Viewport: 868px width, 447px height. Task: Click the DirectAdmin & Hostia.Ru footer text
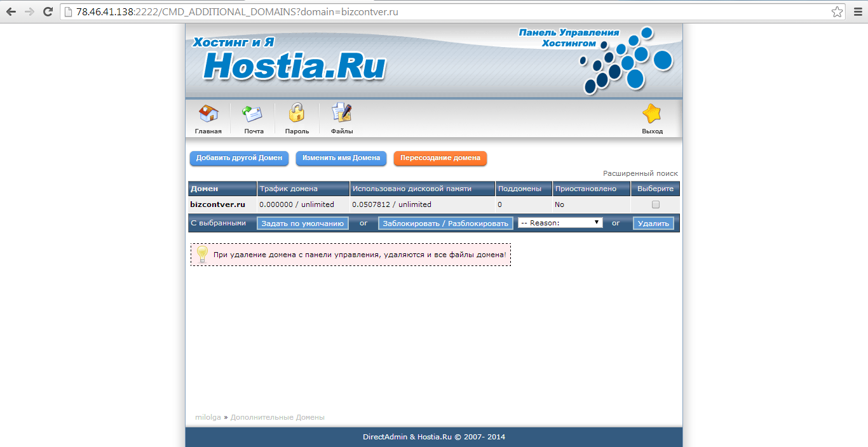click(x=434, y=437)
